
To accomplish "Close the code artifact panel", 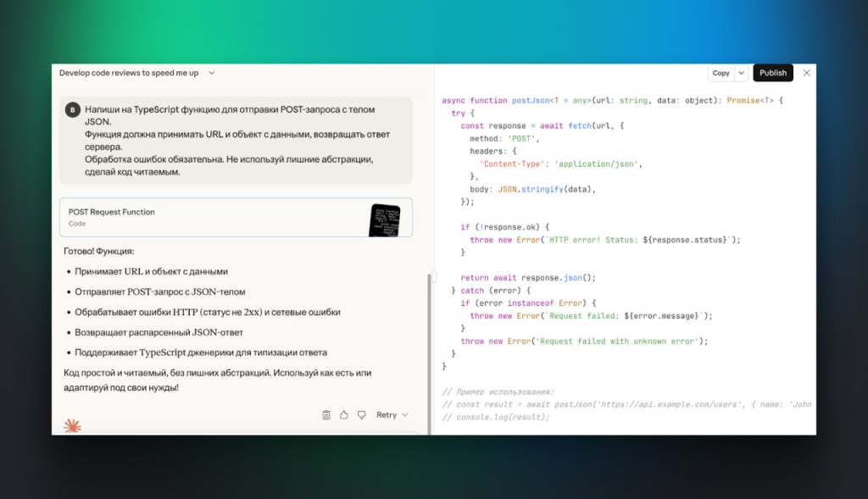I will (806, 73).
